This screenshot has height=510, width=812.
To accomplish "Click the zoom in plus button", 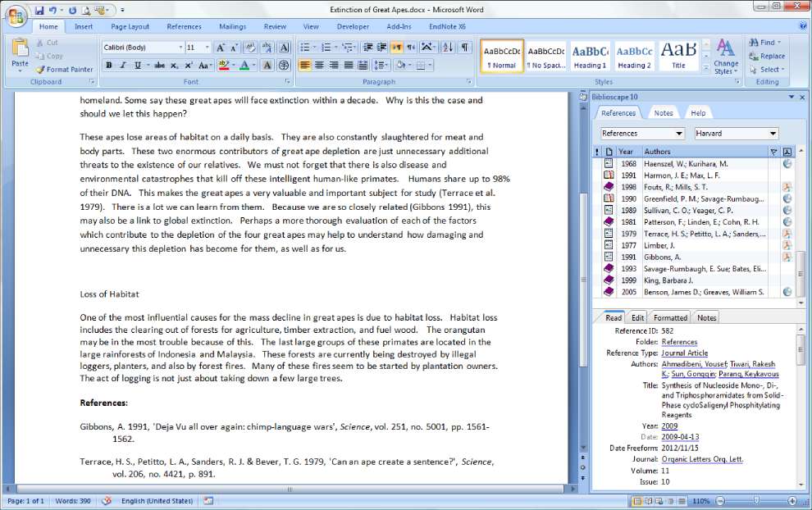I will click(792, 501).
